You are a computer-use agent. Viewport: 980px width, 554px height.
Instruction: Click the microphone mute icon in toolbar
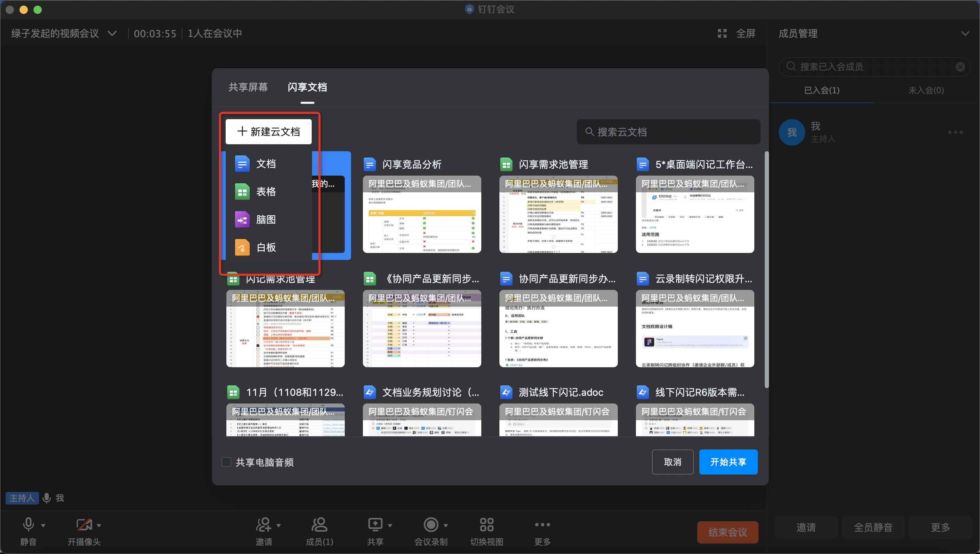28,525
